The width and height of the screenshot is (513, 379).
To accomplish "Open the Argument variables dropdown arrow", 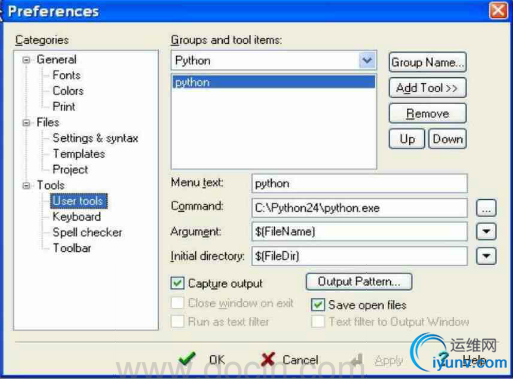I will 486,231.
